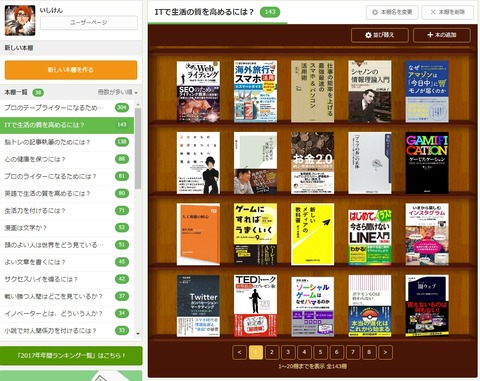Open the ゲームにすればうまくいく book cover

(x=255, y=234)
